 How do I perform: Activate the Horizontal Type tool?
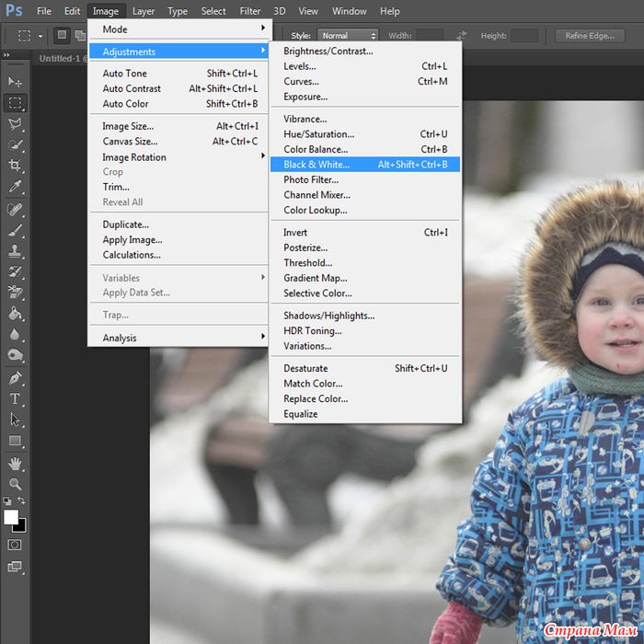[x=15, y=399]
